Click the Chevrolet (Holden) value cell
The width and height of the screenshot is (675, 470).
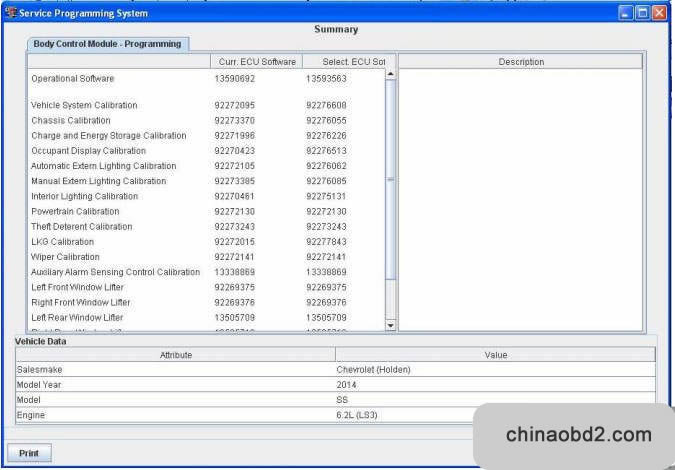(495, 369)
